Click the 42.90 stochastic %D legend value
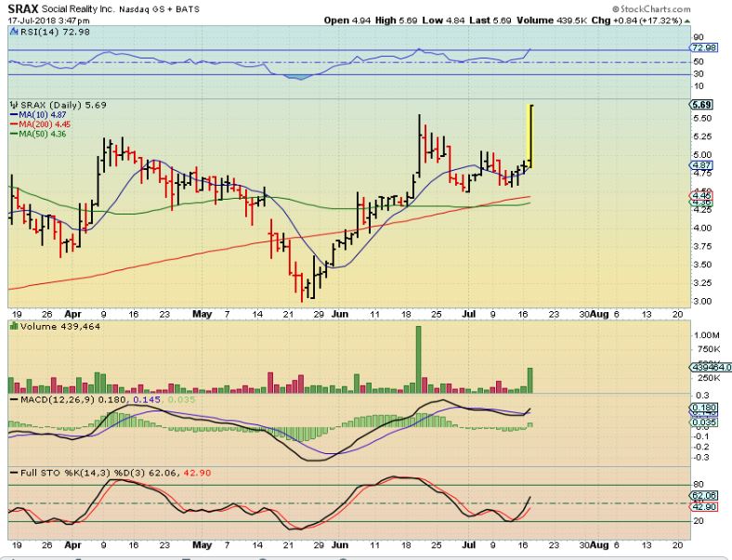 click(197, 473)
